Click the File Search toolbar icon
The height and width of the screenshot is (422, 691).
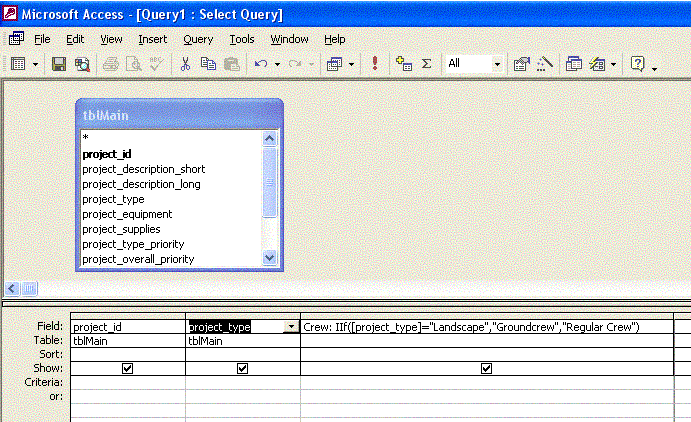(82, 64)
